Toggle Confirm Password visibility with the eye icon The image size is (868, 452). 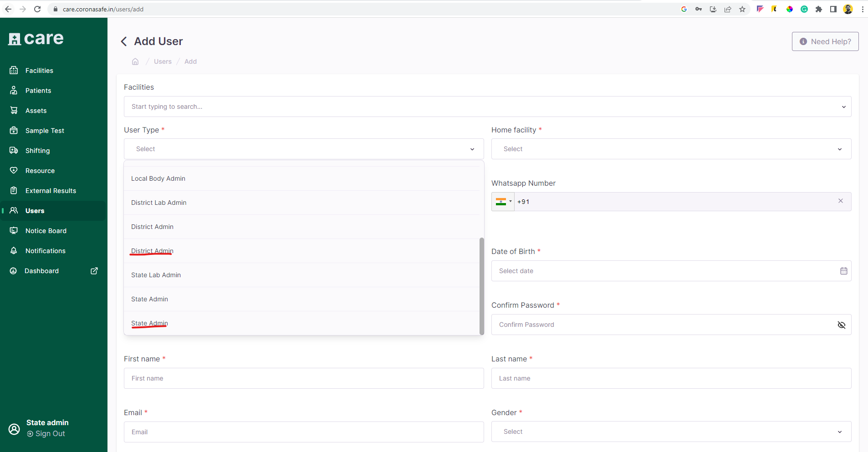coord(842,325)
